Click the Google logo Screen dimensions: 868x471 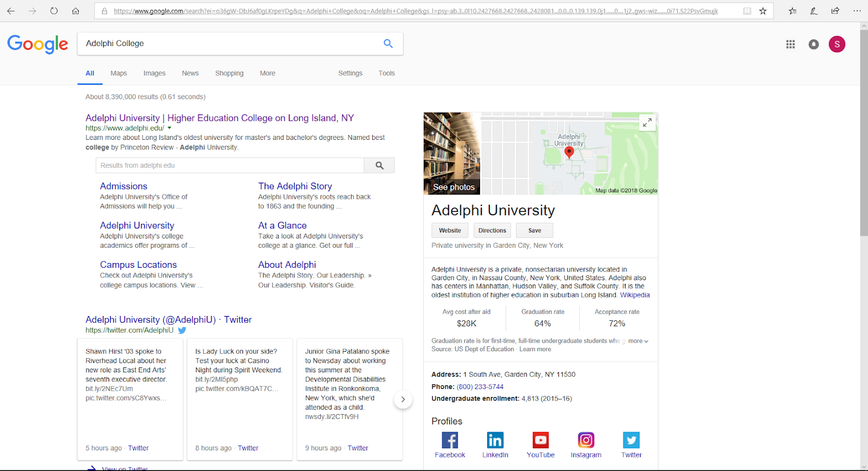[38, 44]
